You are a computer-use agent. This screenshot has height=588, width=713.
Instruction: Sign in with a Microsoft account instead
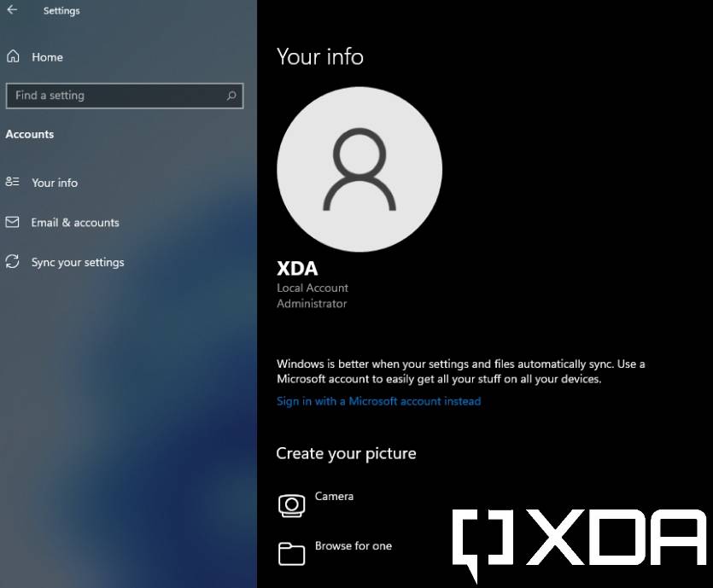point(378,401)
